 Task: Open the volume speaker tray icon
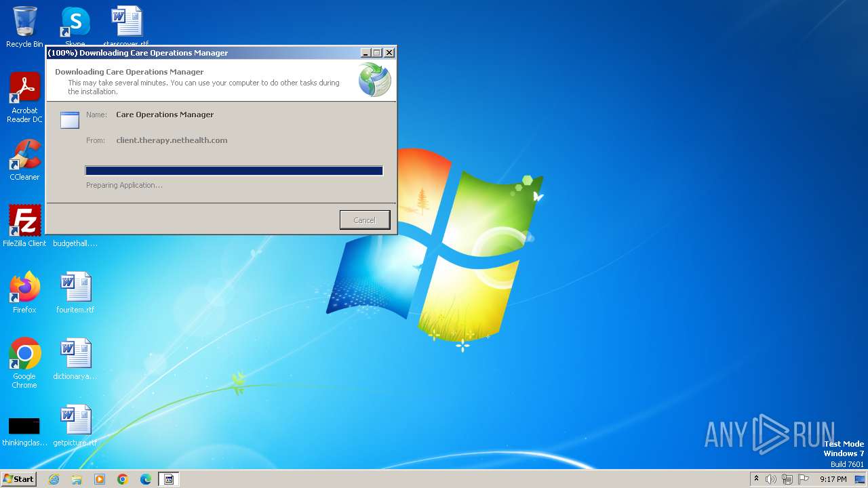(771, 479)
